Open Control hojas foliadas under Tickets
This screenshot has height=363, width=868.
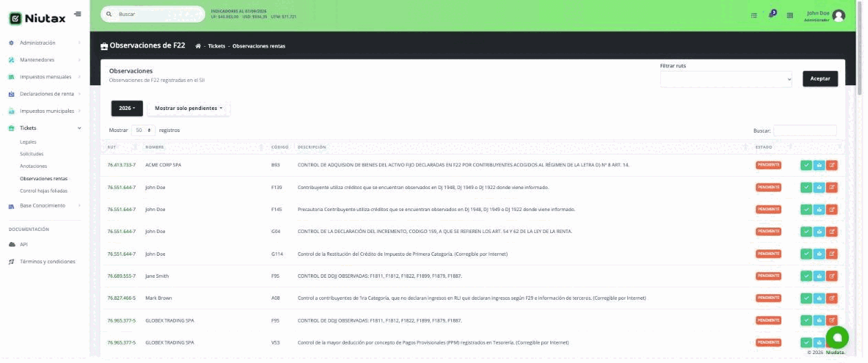coord(44,190)
